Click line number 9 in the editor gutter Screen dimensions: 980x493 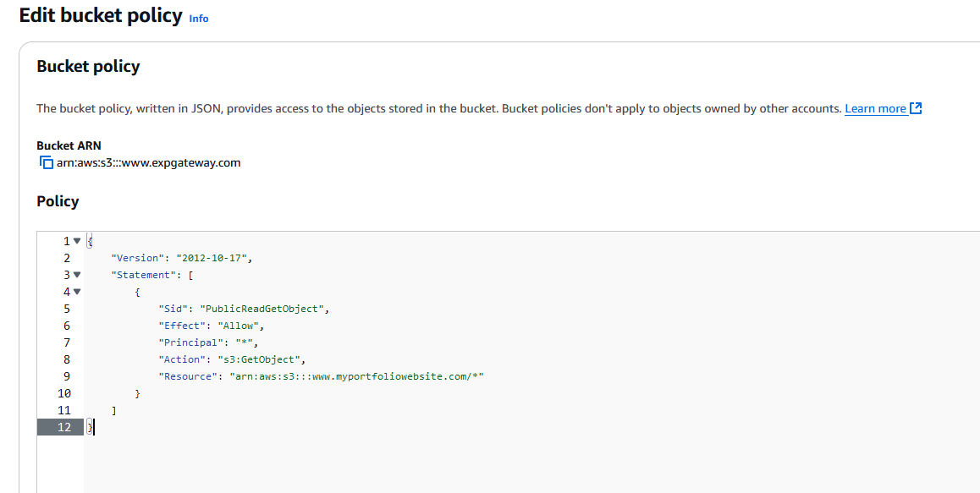(x=67, y=376)
